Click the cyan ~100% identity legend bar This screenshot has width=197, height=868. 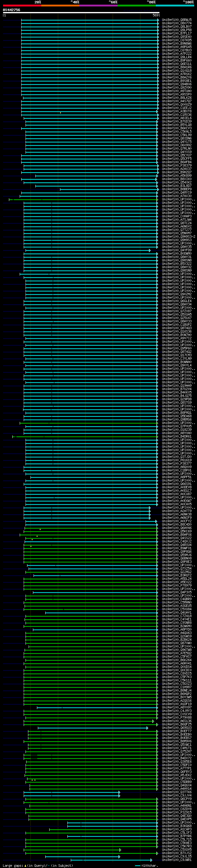175,6
